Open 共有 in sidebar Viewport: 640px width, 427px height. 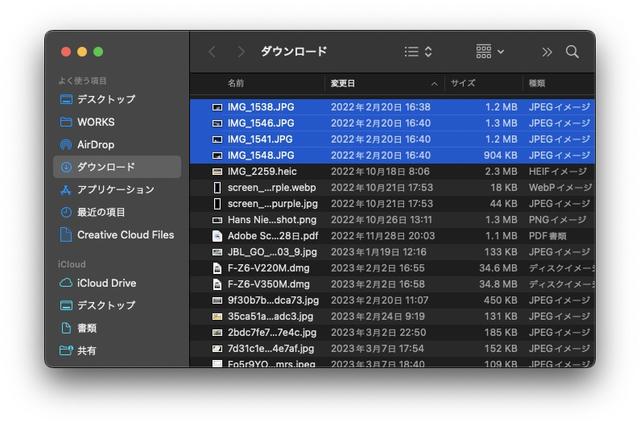117,351
